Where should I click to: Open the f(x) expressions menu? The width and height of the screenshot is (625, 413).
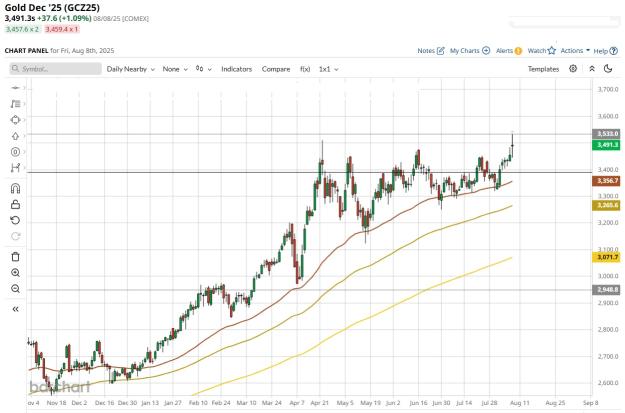click(305, 69)
